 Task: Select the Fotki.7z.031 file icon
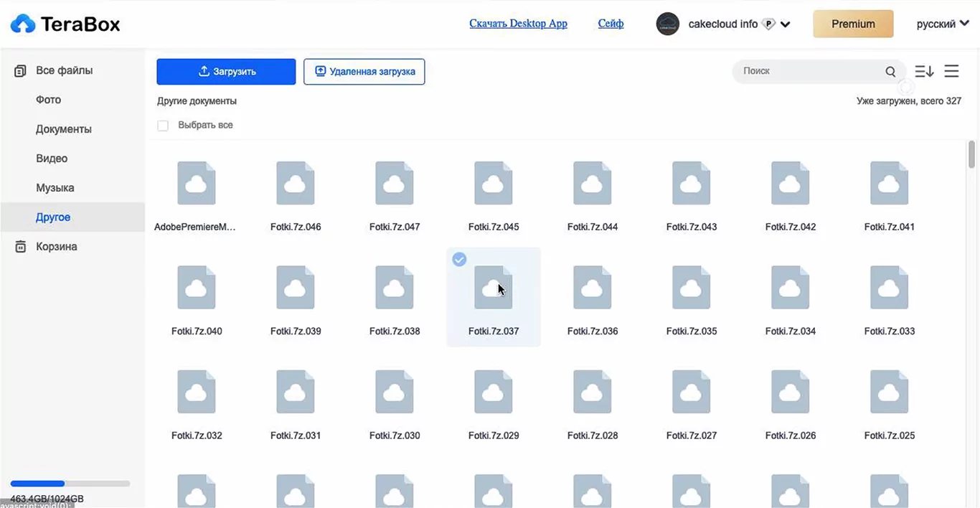[295, 392]
